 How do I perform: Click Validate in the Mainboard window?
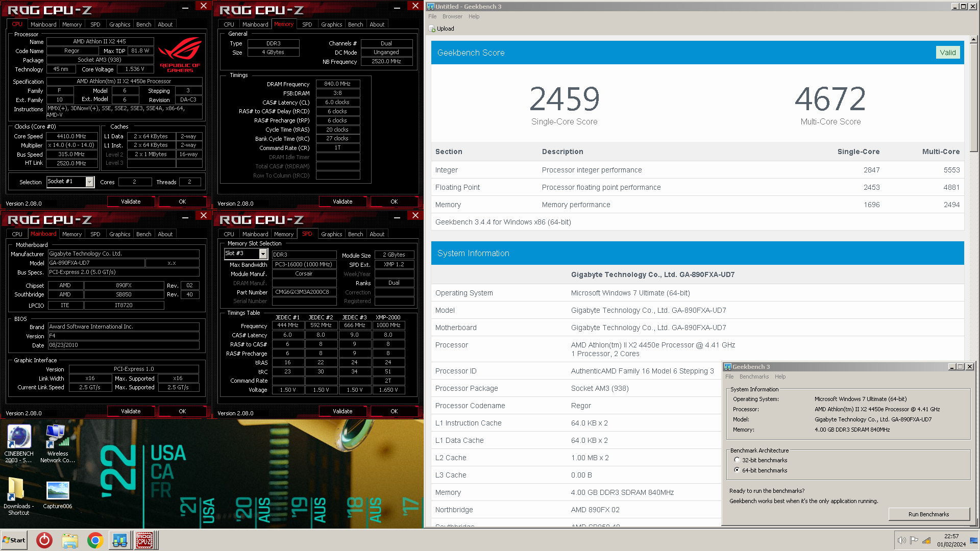131,411
